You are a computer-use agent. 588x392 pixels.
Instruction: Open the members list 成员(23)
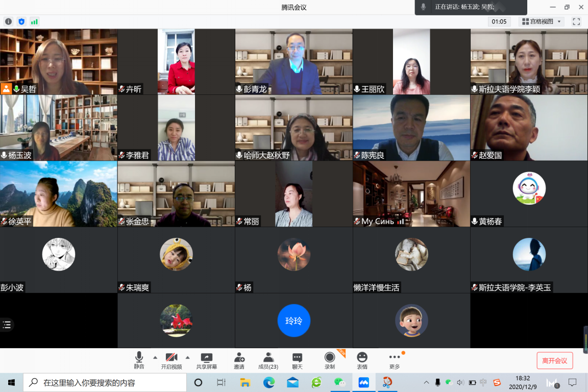(268, 360)
